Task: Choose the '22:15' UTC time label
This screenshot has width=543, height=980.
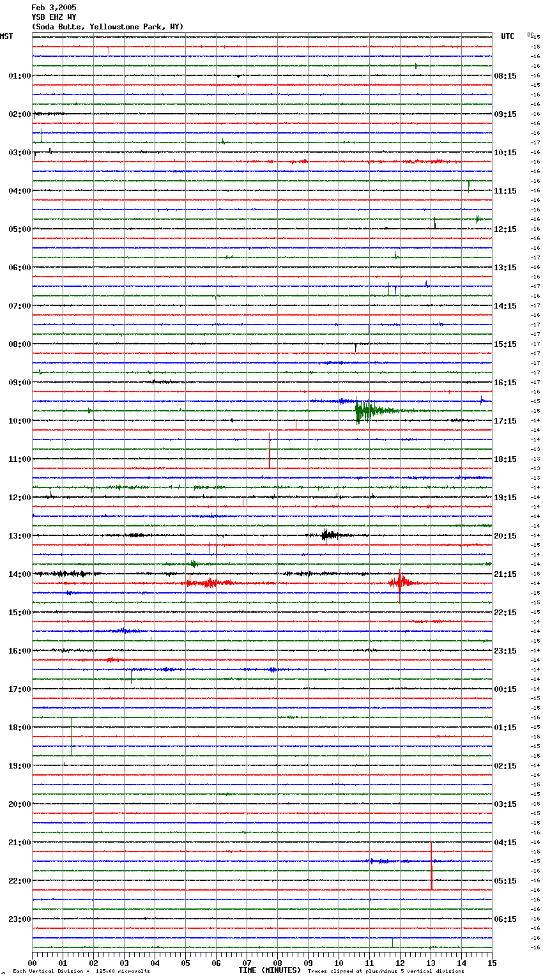Action: 505,613
